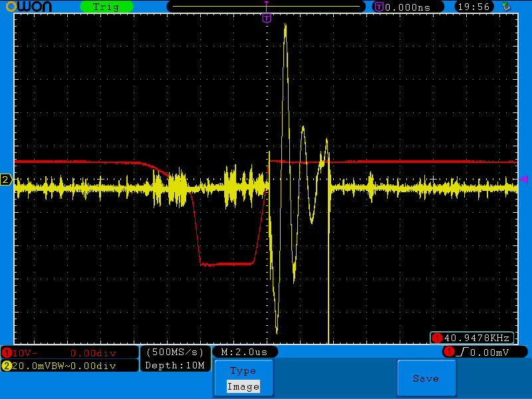
Task: Click the rising edge trigger level readout
Action: [485, 352]
